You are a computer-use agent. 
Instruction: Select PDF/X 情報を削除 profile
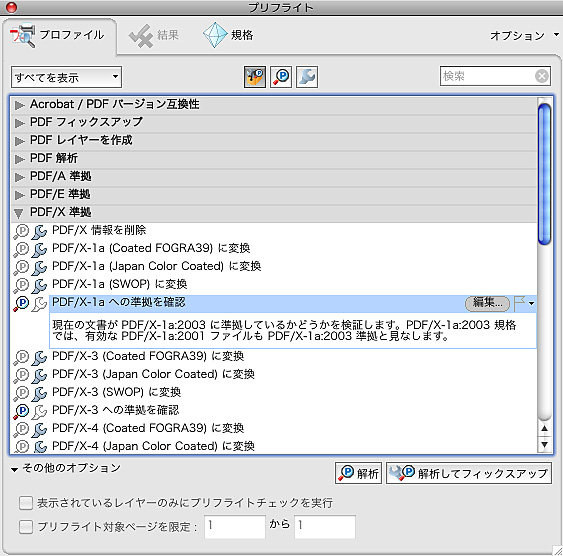coord(99,230)
